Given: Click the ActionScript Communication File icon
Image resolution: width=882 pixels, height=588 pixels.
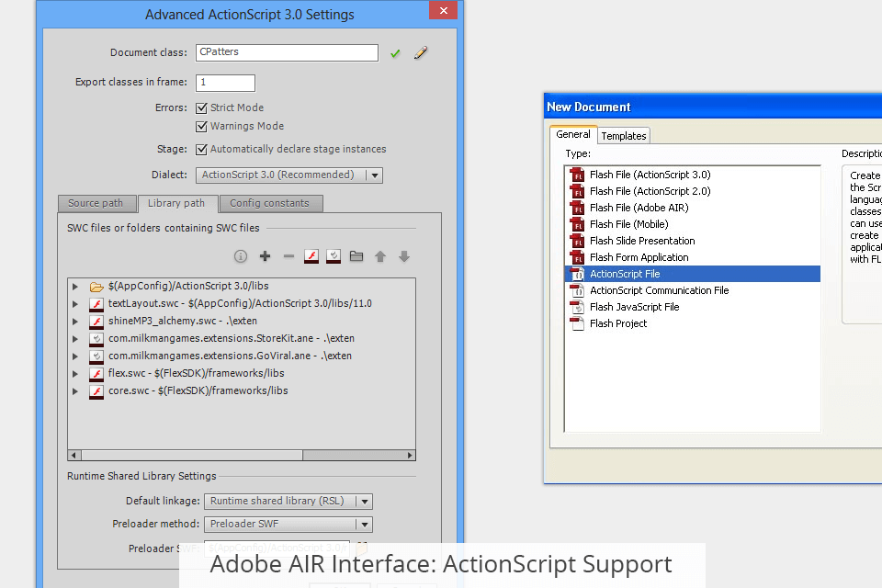Looking at the screenshot, I should point(577,291).
